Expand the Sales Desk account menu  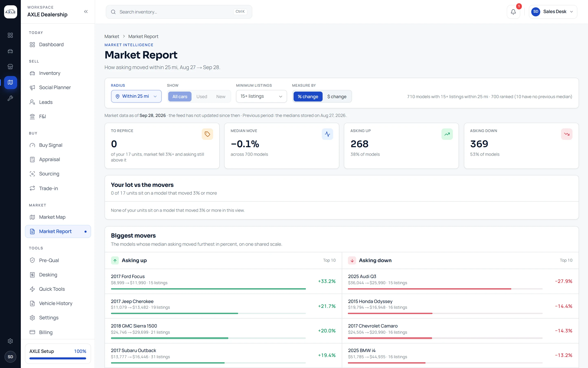tap(553, 12)
